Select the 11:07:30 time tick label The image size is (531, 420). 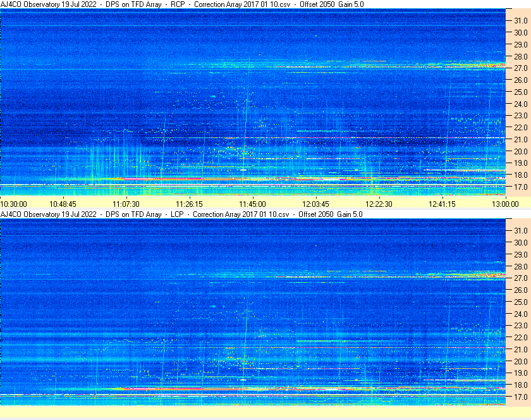[126, 204]
